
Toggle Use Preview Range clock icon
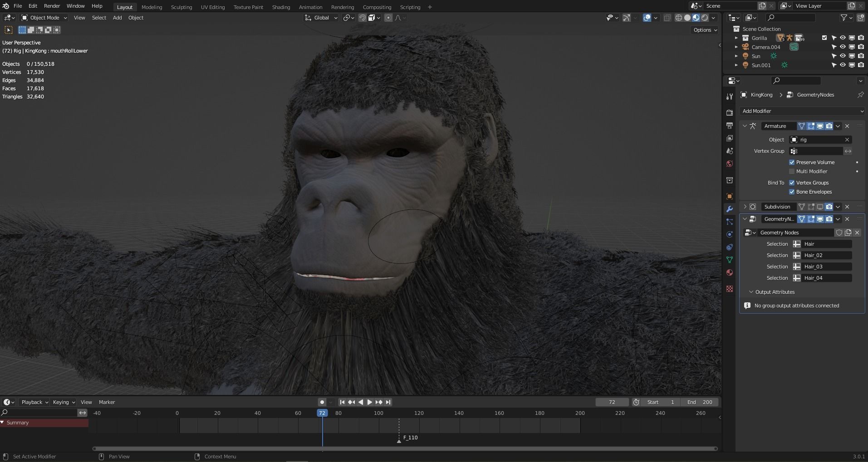pyautogui.click(x=636, y=402)
